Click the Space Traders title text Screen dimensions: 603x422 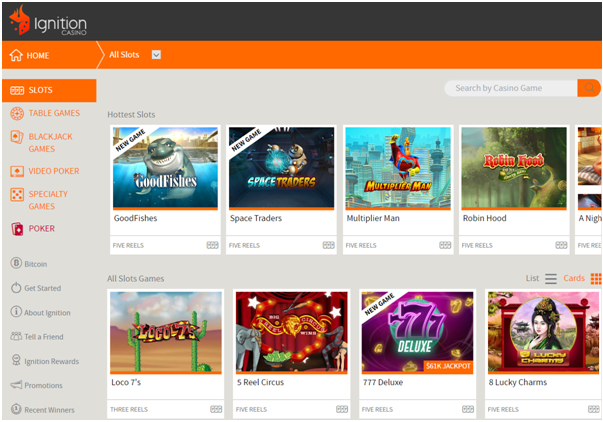pyautogui.click(x=256, y=218)
